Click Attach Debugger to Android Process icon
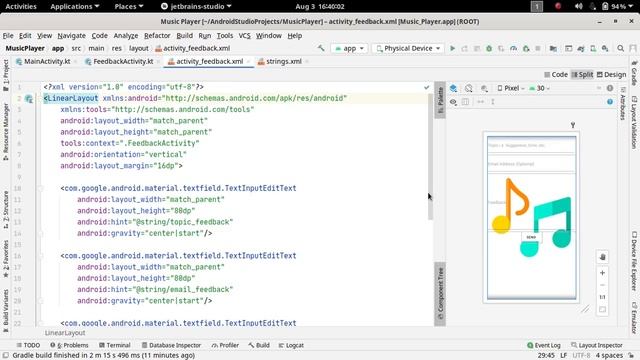 (x=526, y=48)
